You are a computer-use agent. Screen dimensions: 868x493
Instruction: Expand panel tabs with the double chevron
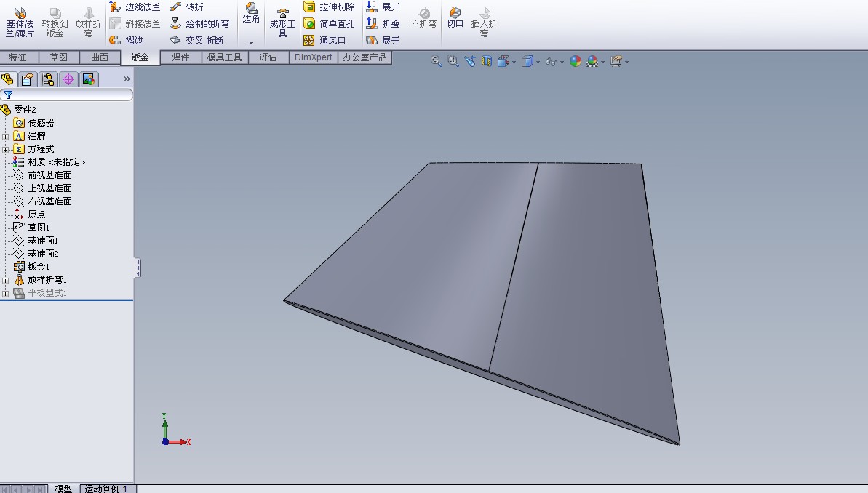[x=127, y=79]
